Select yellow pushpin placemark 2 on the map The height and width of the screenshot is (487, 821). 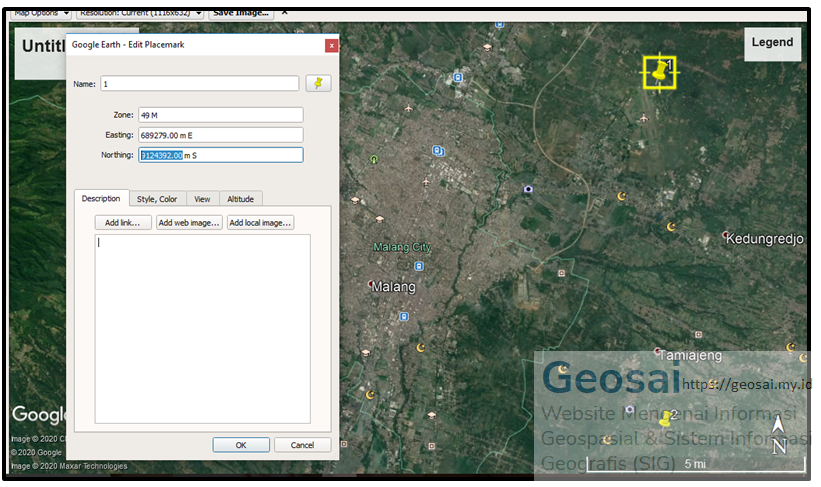point(665,418)
